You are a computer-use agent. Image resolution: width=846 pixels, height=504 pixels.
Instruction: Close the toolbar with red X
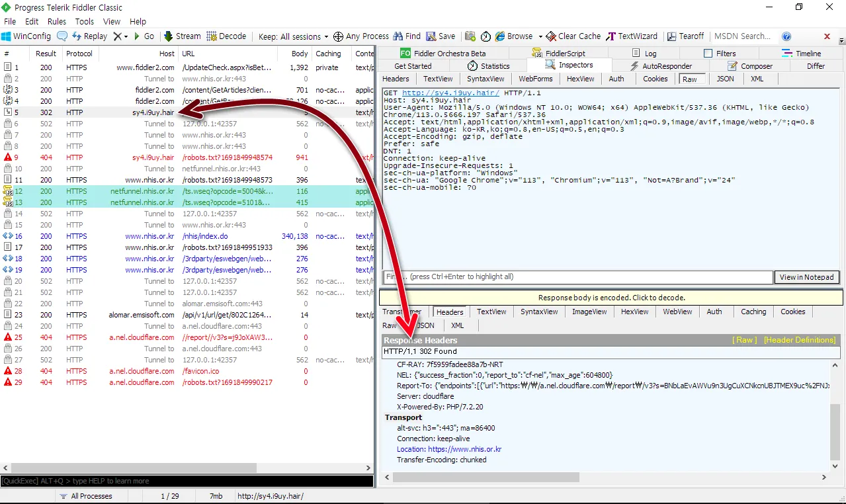[827, 36]
